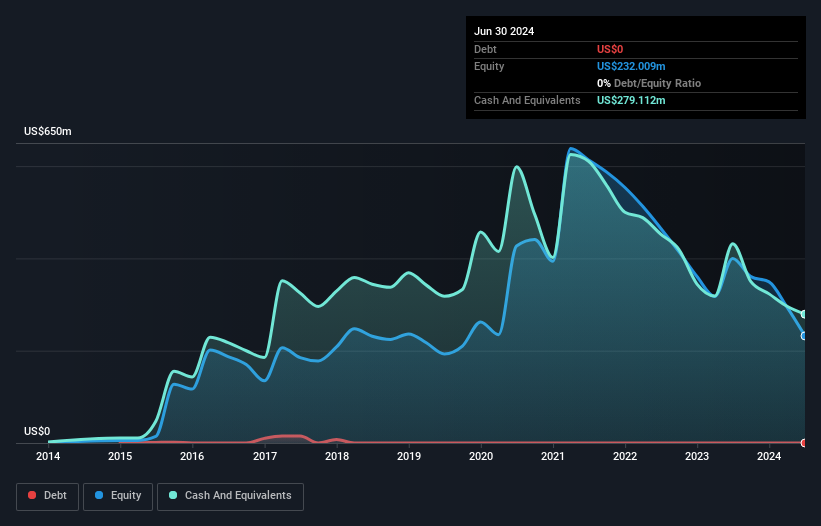Click the US$0 y-axis label
The height and width of the screenshot is (526, 821).
click(x=37, y=431)
